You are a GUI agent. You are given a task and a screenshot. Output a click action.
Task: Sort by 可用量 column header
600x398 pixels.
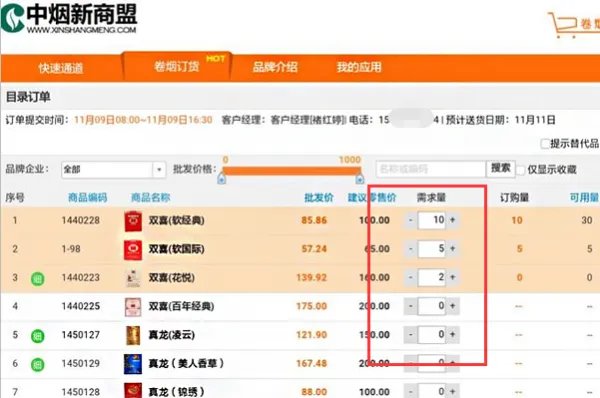pos(584,198)
